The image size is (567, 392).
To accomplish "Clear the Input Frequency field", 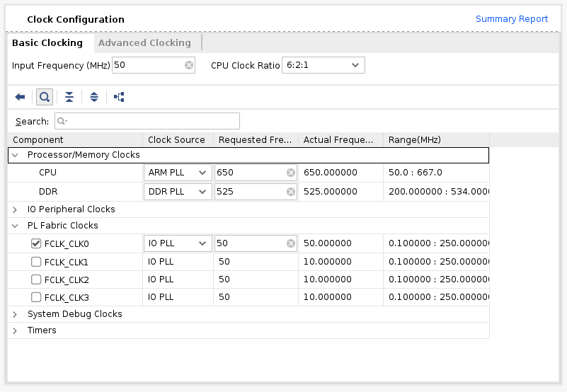I will 189,65.
